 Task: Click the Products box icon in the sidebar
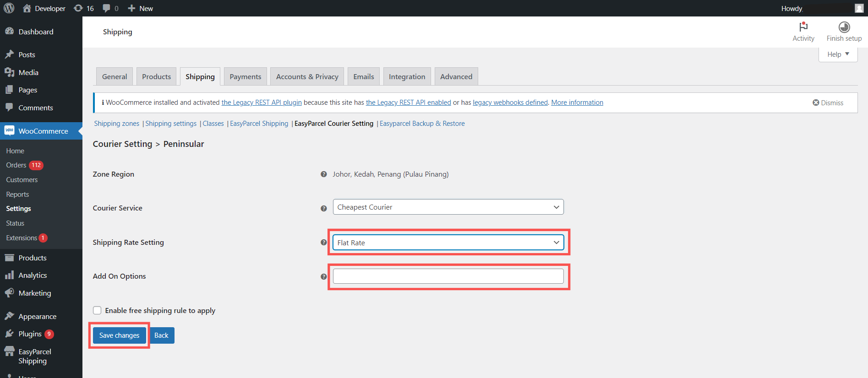click(9, 258)
